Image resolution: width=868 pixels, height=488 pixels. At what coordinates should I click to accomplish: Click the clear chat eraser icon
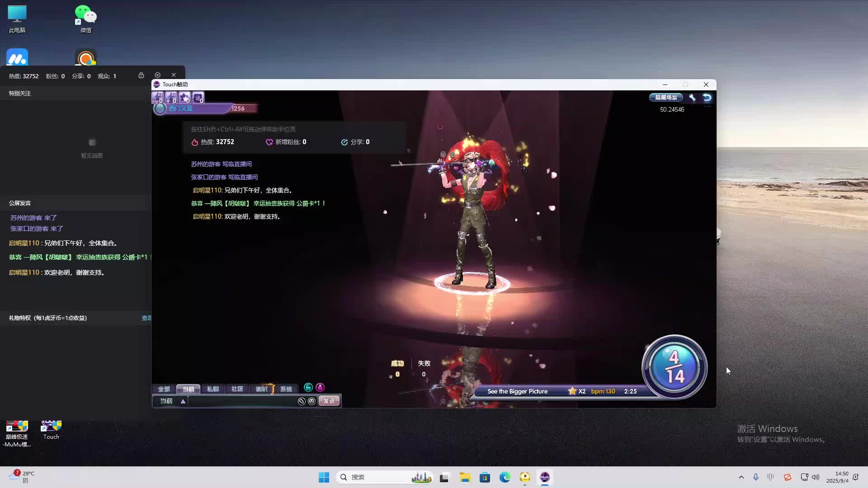tap(302, 401)
